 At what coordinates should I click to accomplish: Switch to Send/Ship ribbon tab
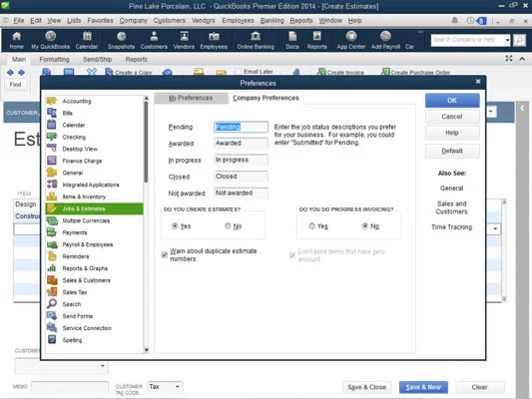(98, 59)
